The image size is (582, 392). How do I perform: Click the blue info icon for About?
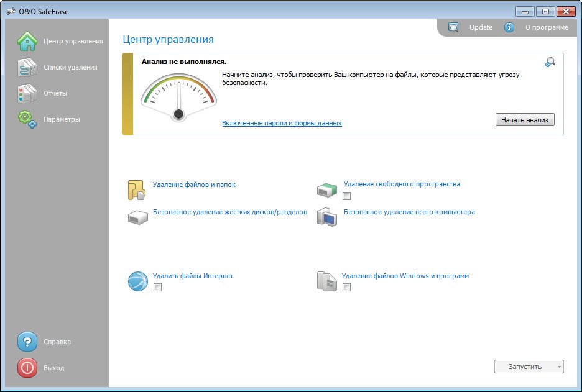tap(509, 27)
